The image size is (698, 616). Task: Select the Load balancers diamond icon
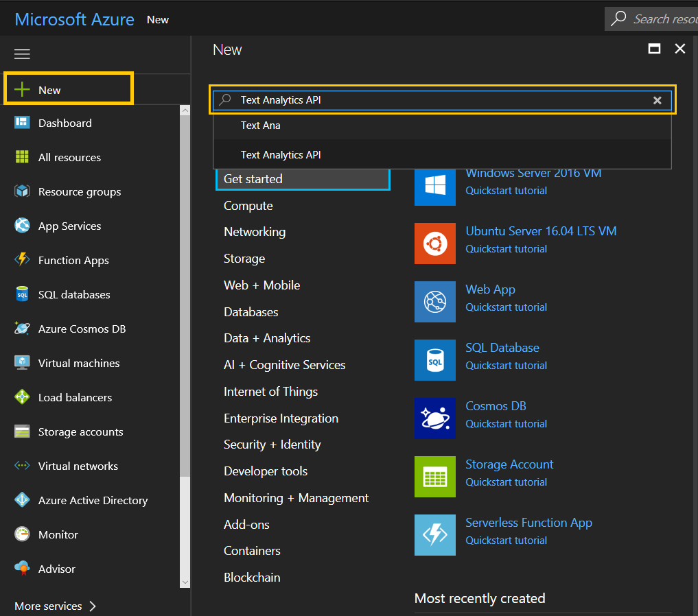point(22,396)
